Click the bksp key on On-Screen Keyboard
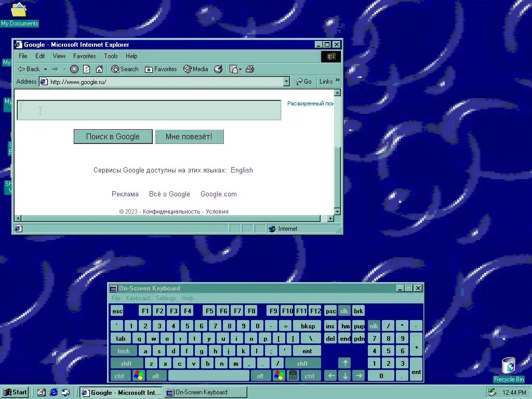Viewport: 532px width, 399px height. click(x=308, y=326)
